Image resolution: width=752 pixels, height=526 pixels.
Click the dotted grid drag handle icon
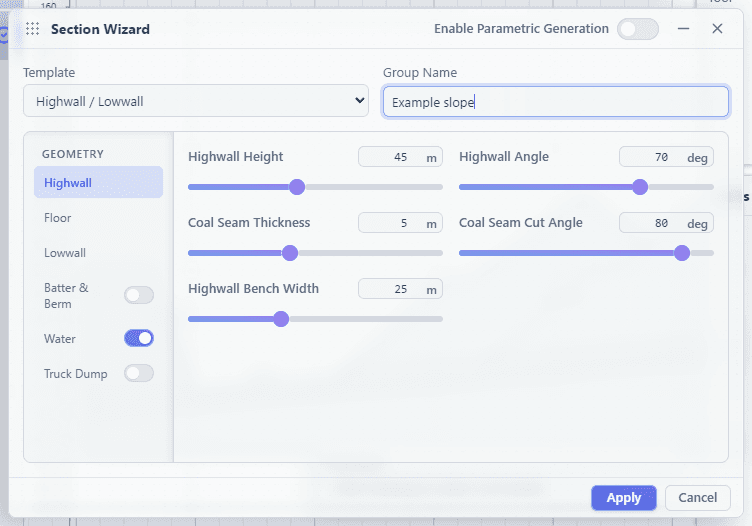click(33, 29)
